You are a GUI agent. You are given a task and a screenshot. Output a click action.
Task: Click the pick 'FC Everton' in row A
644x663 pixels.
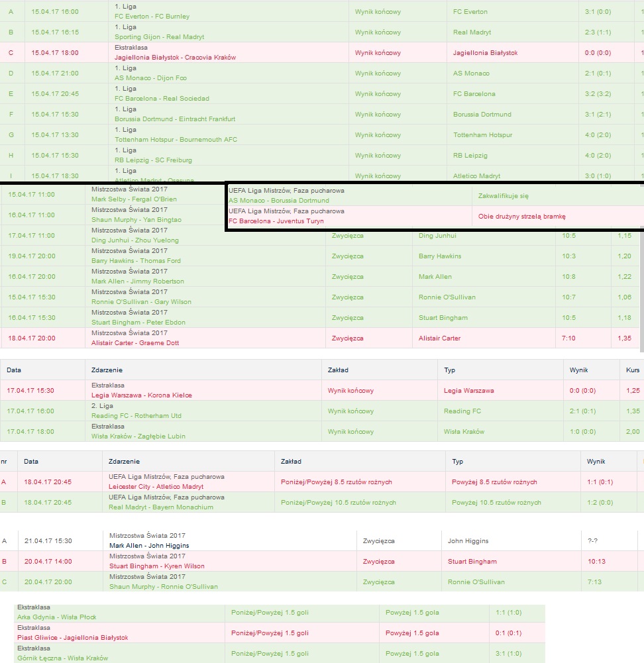470,12
